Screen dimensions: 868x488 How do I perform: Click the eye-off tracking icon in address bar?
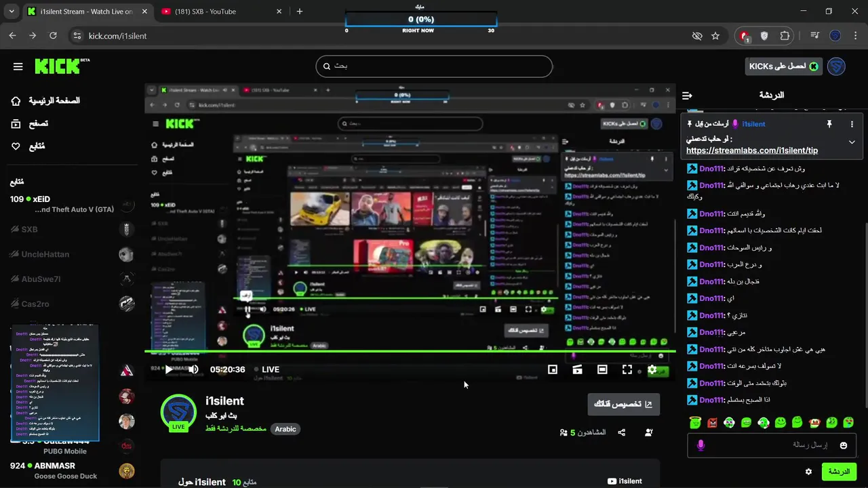coord(697,36)
